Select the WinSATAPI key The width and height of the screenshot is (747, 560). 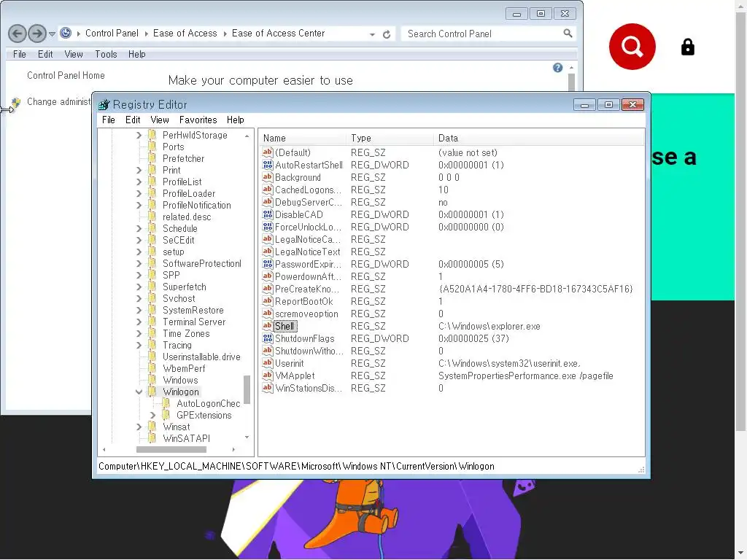coord(186,438)
